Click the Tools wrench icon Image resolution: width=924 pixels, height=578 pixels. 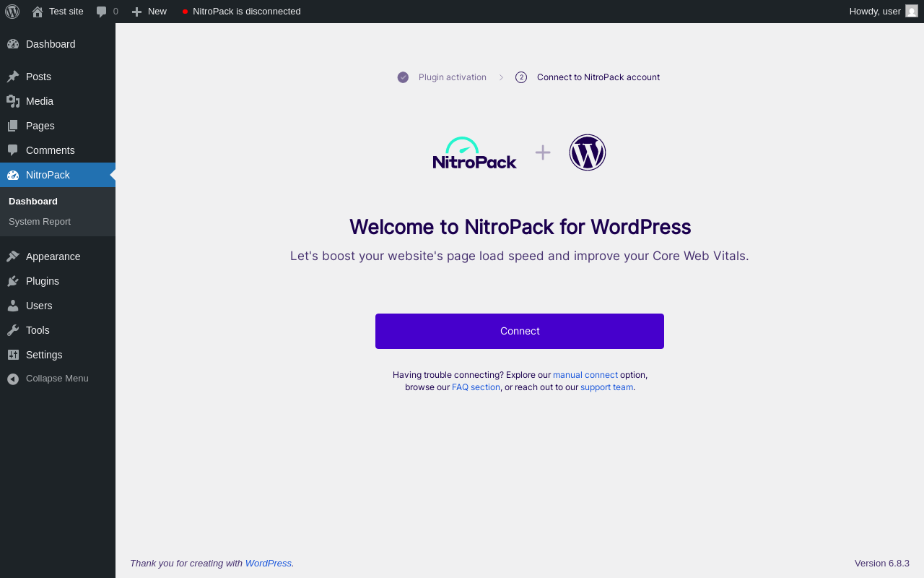click(13, 330)
